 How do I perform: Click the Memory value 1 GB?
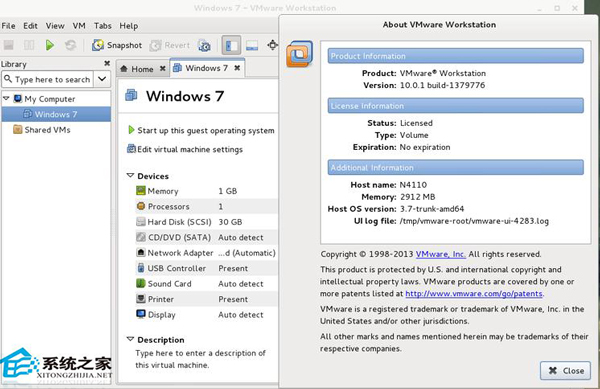coord(228,191)
